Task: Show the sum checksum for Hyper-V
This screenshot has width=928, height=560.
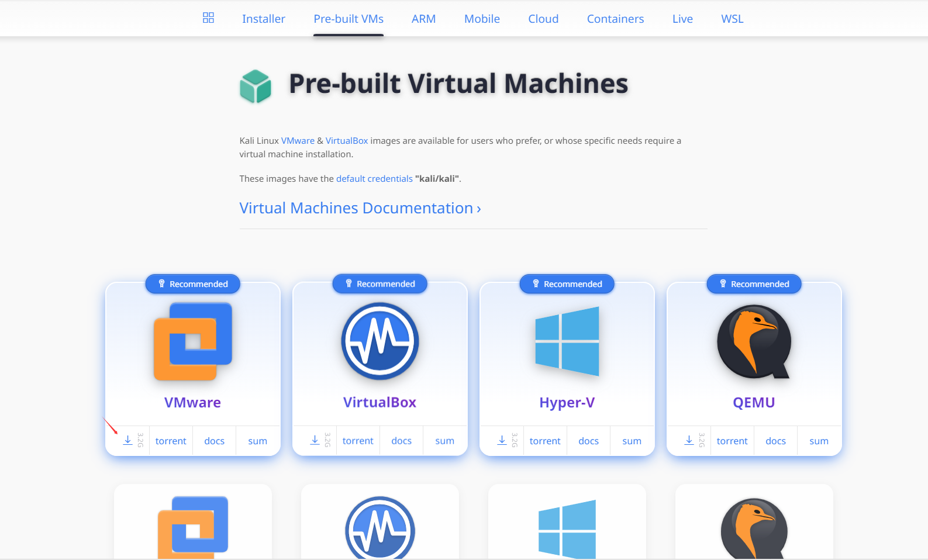Action: pyautogui.click(x=632, y=441)
